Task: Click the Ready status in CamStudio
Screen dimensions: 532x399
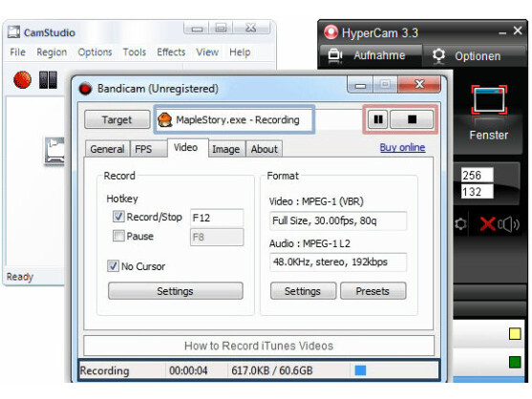Action: pyautogui.click(x=20, y=277)
